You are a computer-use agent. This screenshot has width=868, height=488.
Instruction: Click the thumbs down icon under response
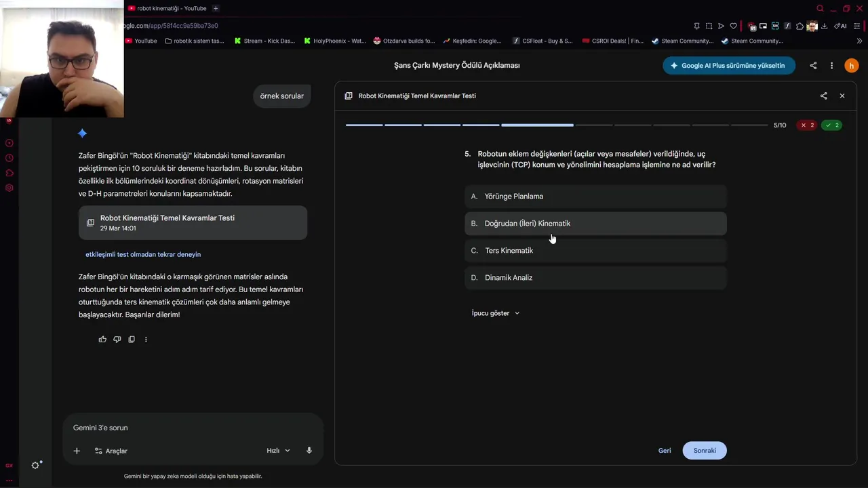(x=117, y=340)
